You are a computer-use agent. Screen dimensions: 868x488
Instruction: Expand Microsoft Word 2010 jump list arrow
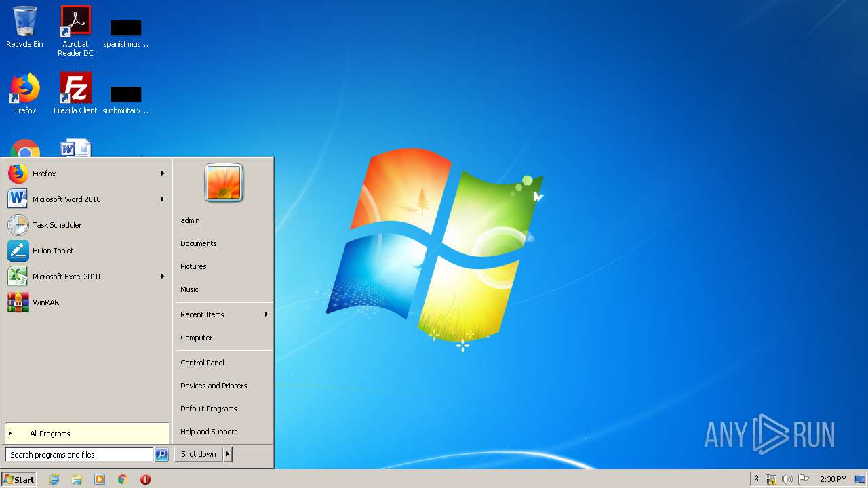pos(162,199)
